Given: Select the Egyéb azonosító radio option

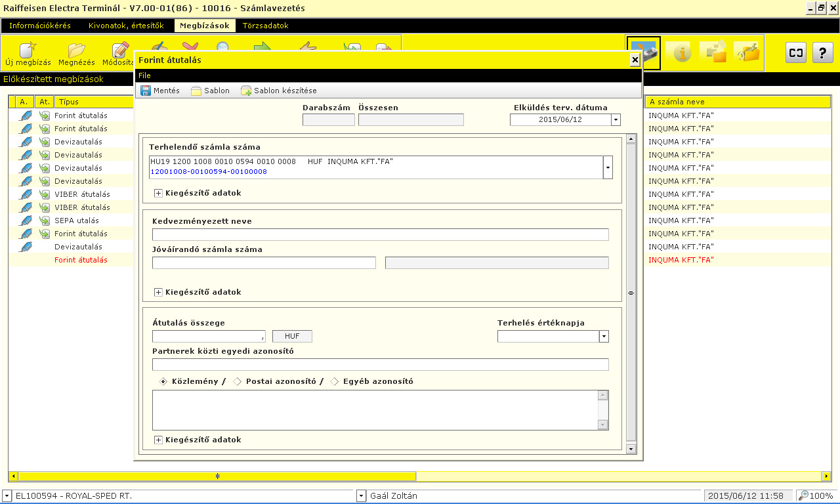Looking at the screenshot, I should click(335, 381).
